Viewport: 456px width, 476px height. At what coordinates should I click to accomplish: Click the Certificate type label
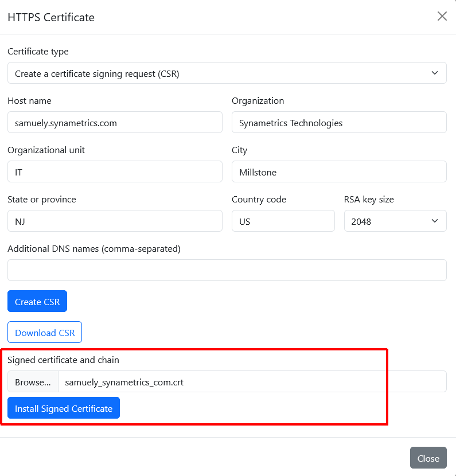point(38,52)
